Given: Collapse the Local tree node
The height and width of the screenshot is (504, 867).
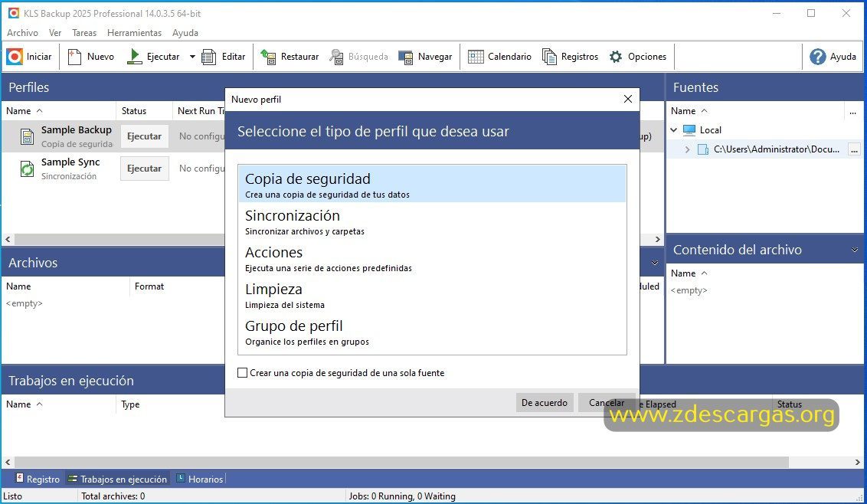Looking at the screenshot, I should click(x=674, y=130).
